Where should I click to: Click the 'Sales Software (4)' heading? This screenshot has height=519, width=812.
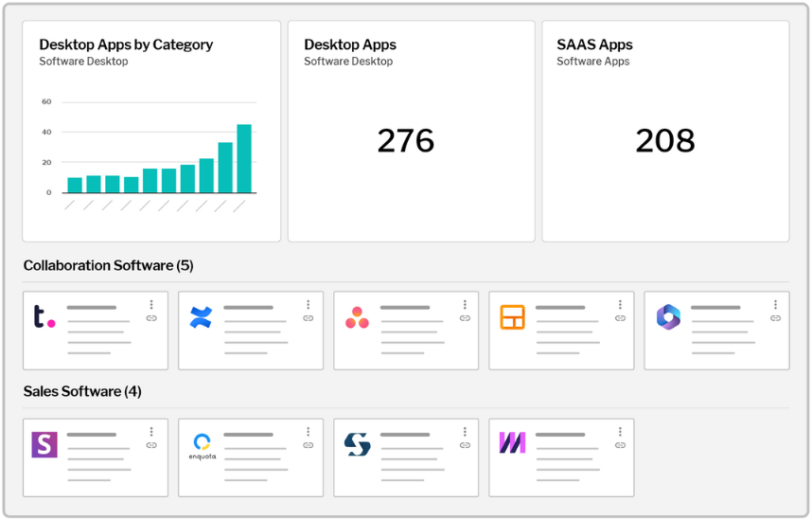coord(82,391)
